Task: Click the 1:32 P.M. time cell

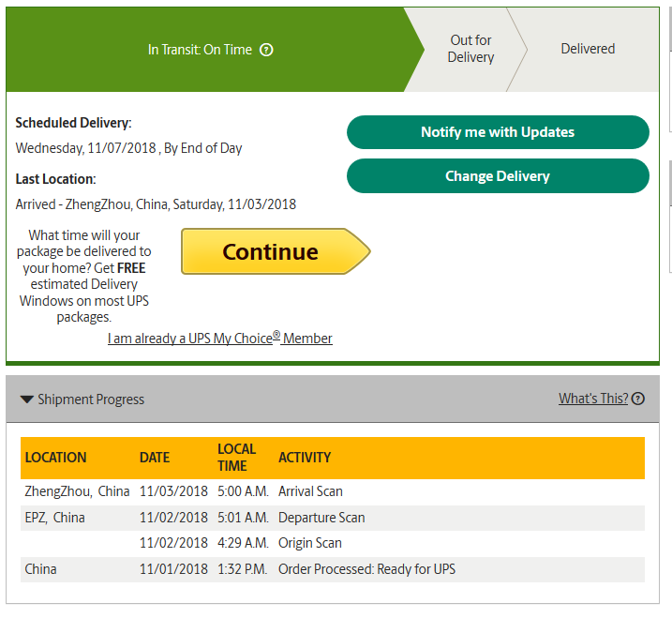Action: (x=242, y=569)
